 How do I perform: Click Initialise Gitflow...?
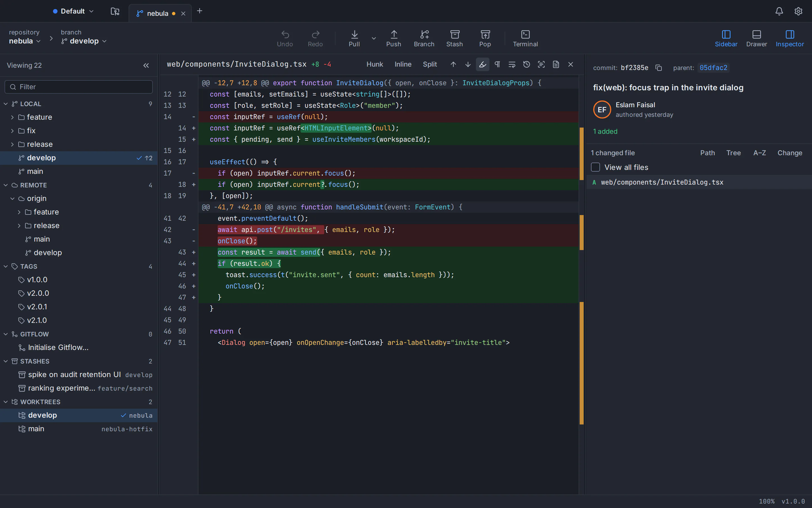pos(58,347)
